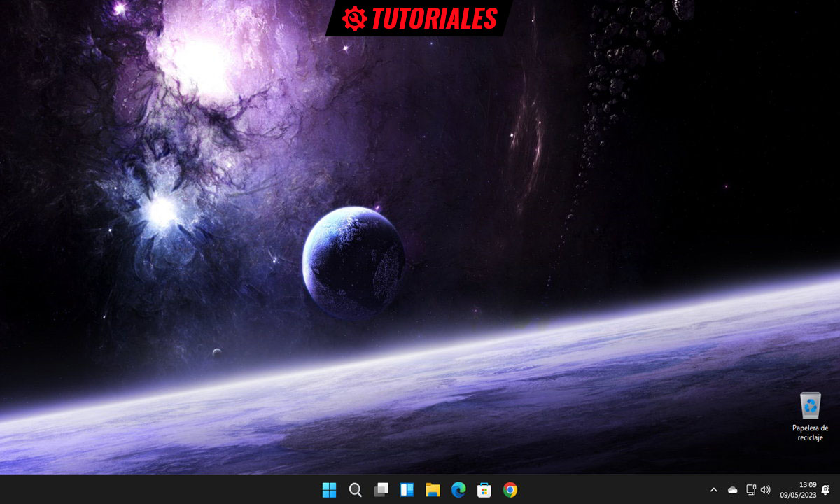The height and width of the screenshot is (504, 840).
Task: Open notifications bell in the tray
Action: (825, 490)
